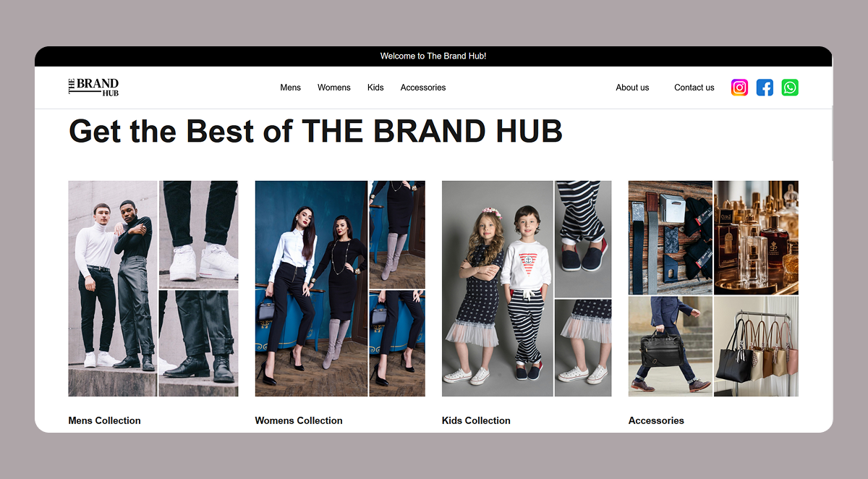Click The Brand Hub logo
The image size is (868, 479).
tap(93, 88)
